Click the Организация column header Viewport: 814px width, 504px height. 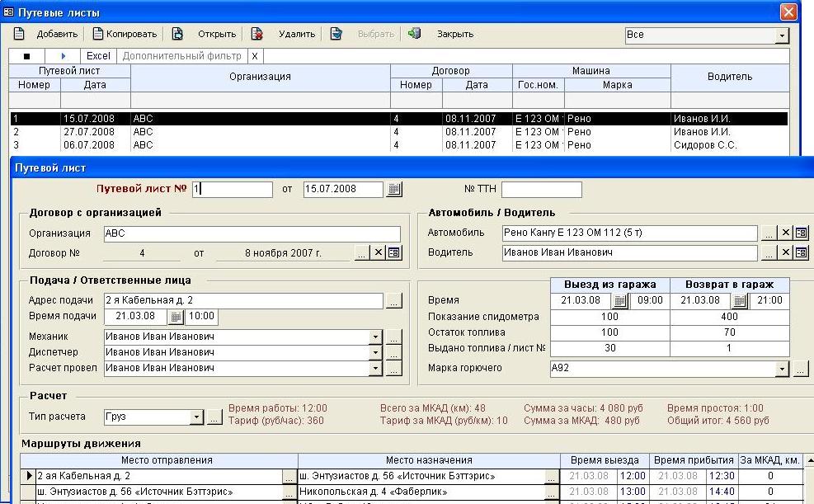[260, 77]
